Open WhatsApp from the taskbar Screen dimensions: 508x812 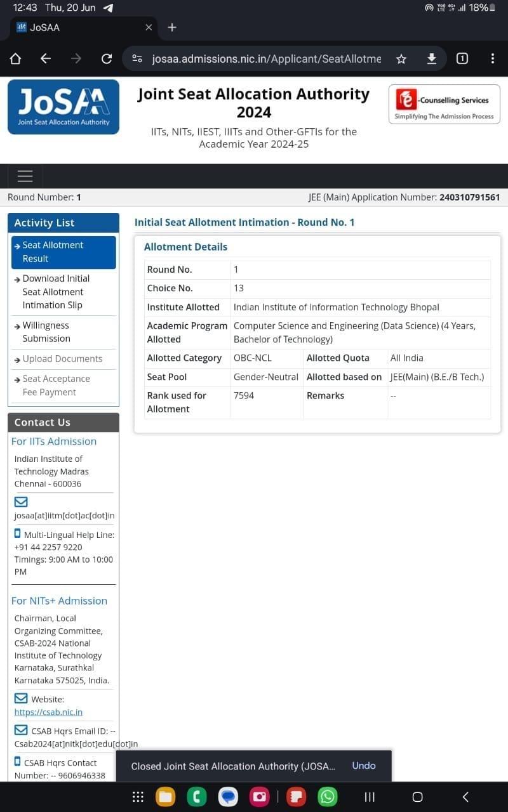328,797
